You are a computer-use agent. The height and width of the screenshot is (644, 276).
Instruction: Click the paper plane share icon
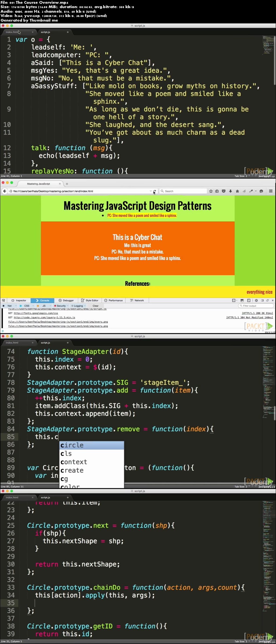coord(244,191)
